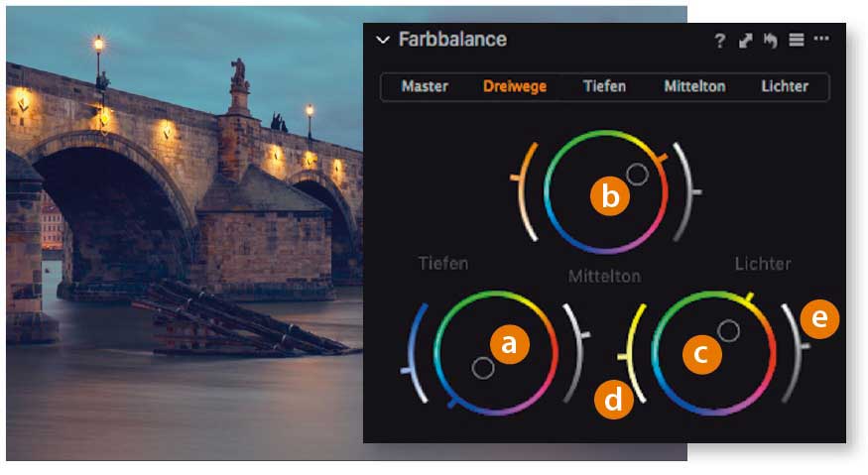Viewport: 868px width, 475px height.
Task: Open the presets list icon
Action: click(797, 40)
